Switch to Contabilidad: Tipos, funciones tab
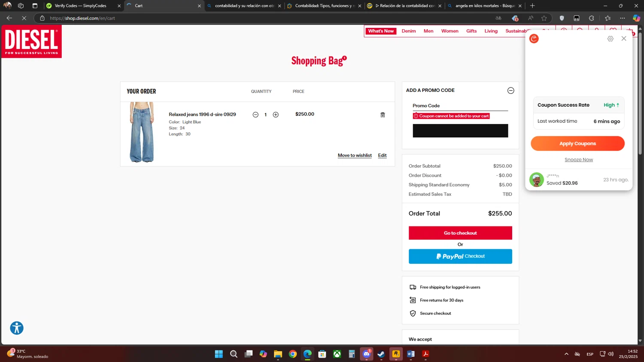This screenshot has width=644, height=362. click(324, 6)
